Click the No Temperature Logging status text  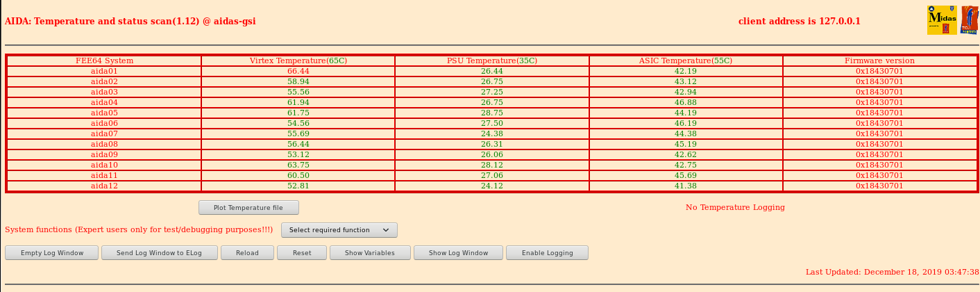click(x=735, y=207)
